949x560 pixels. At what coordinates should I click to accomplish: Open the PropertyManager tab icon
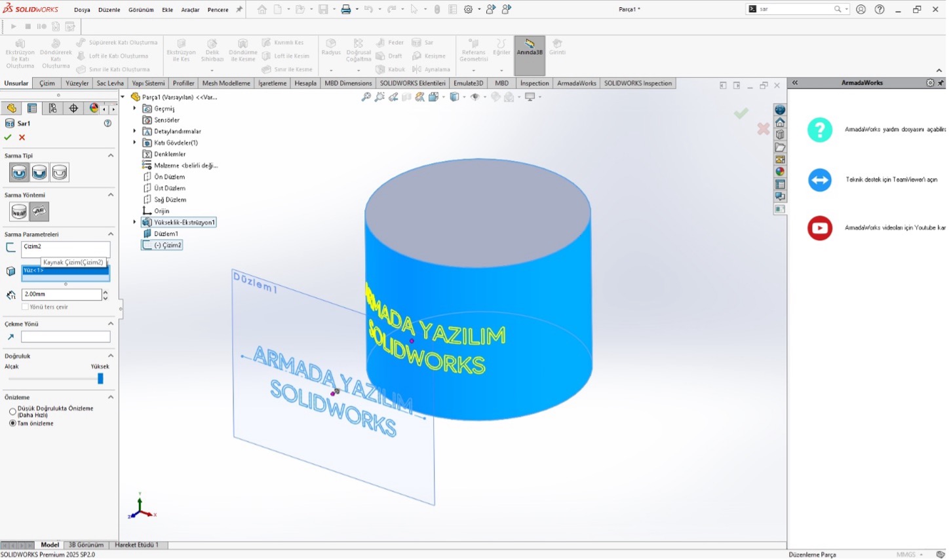click(x=31, y=109)
